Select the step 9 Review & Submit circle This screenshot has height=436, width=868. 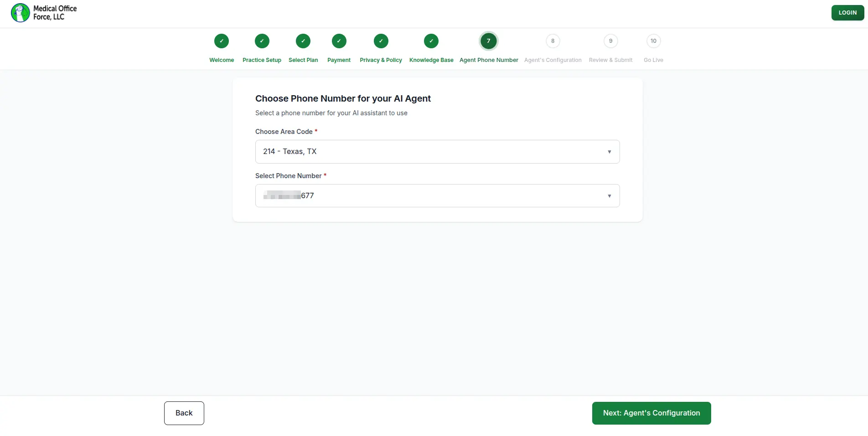coord(611,41)
